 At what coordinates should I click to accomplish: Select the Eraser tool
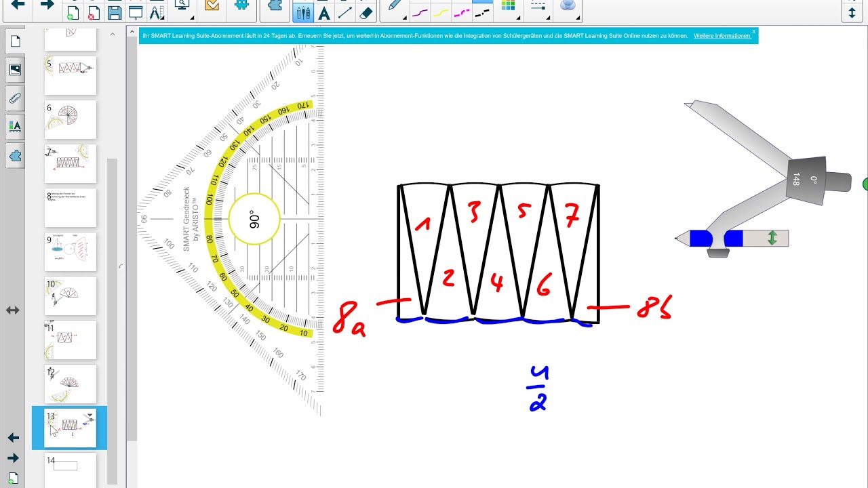point(366,12)
